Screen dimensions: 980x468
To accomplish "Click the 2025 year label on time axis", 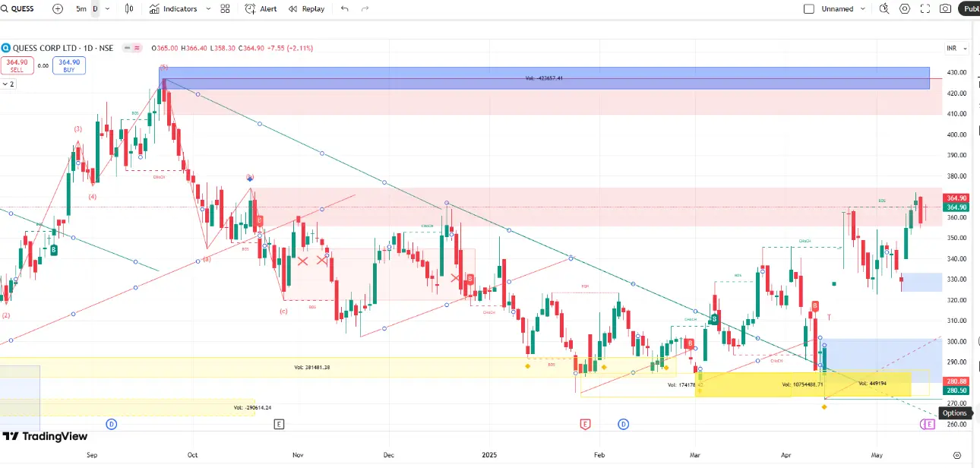I will (490, 455).
